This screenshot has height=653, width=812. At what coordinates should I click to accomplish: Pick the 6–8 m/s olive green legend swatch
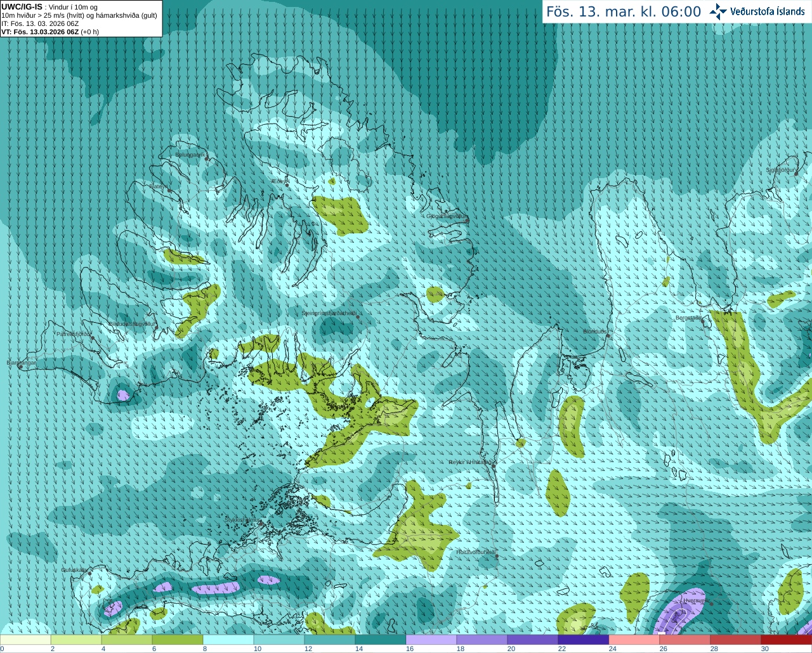click(178, 640)
